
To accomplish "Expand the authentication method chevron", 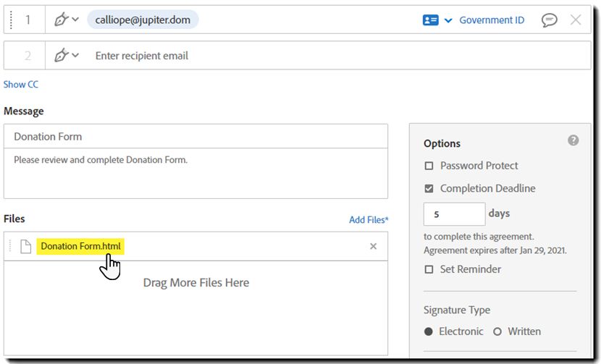I will (448, 20).
